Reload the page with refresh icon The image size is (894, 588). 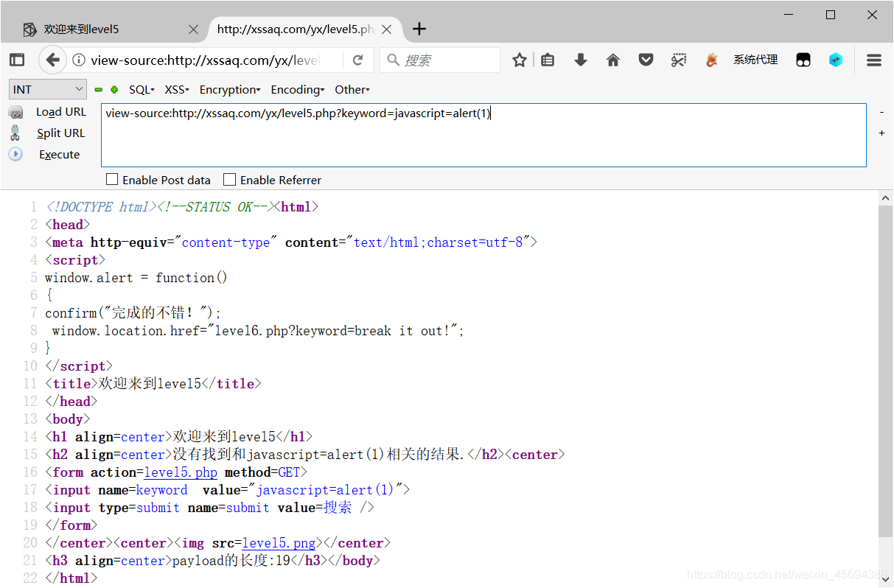click(358, 60)
